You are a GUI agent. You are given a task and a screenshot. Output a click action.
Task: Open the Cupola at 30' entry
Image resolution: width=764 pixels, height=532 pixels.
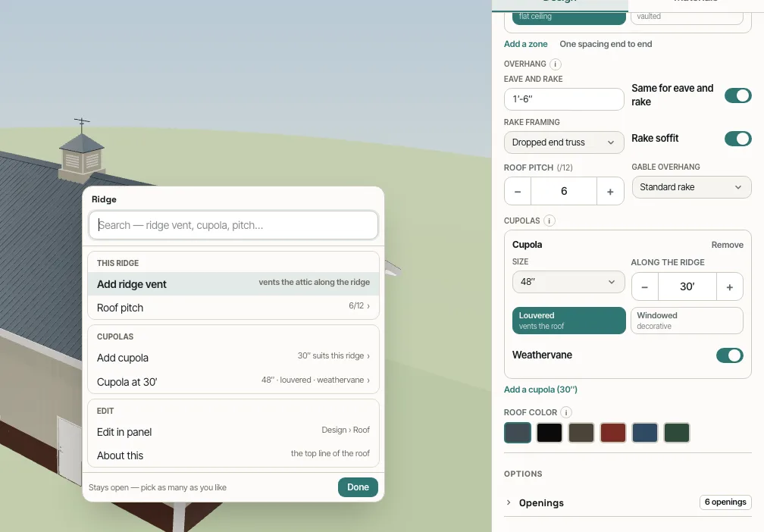click(x=233, y=381)
